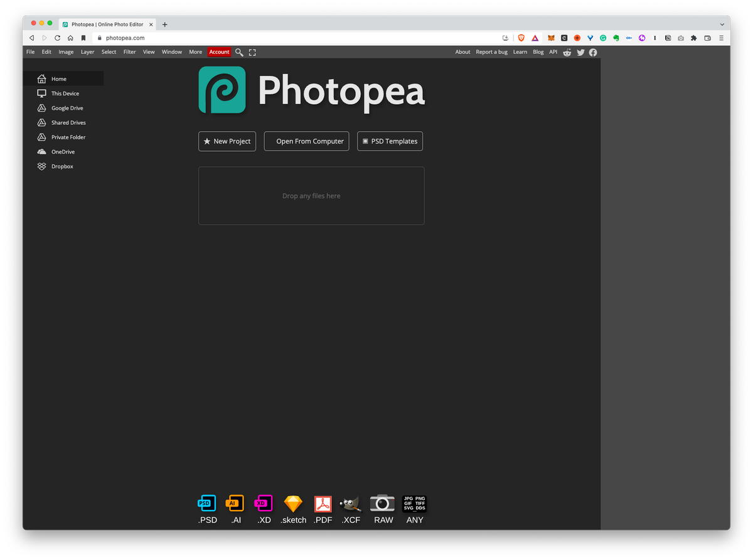Open search with the magnifier icon
Image resolution: width=753 pixels, height=560 pixels.
click(239, 52)
